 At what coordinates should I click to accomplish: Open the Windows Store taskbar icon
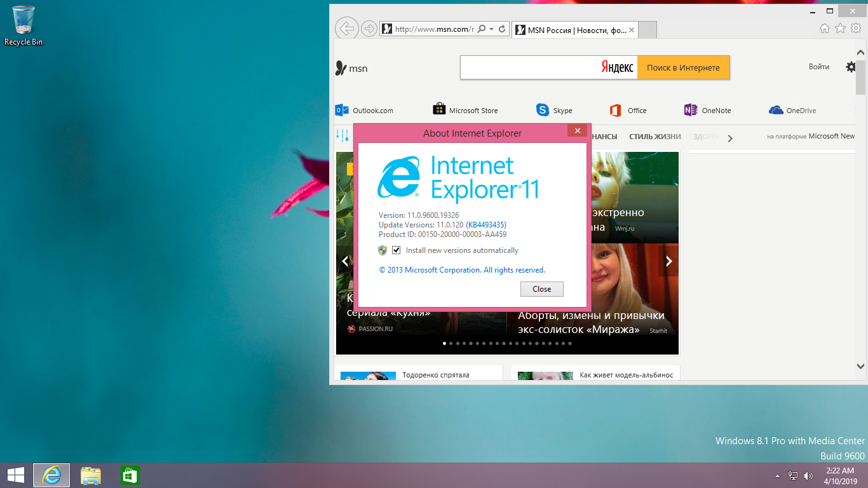pos(130,475)
